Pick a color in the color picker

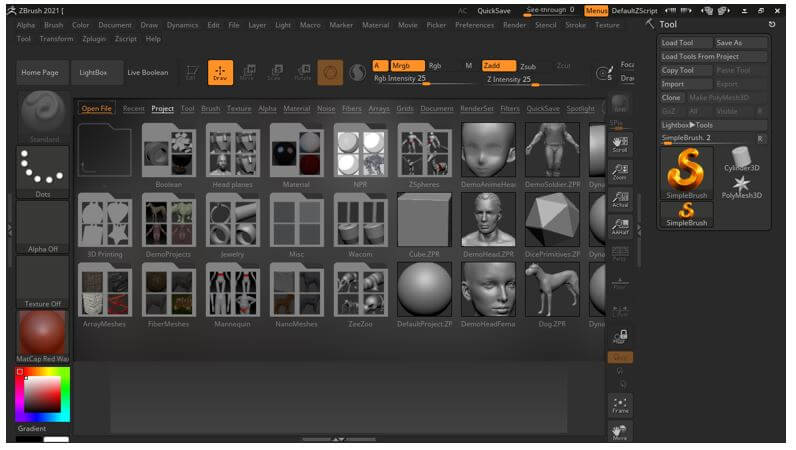(x=43, y=395)
